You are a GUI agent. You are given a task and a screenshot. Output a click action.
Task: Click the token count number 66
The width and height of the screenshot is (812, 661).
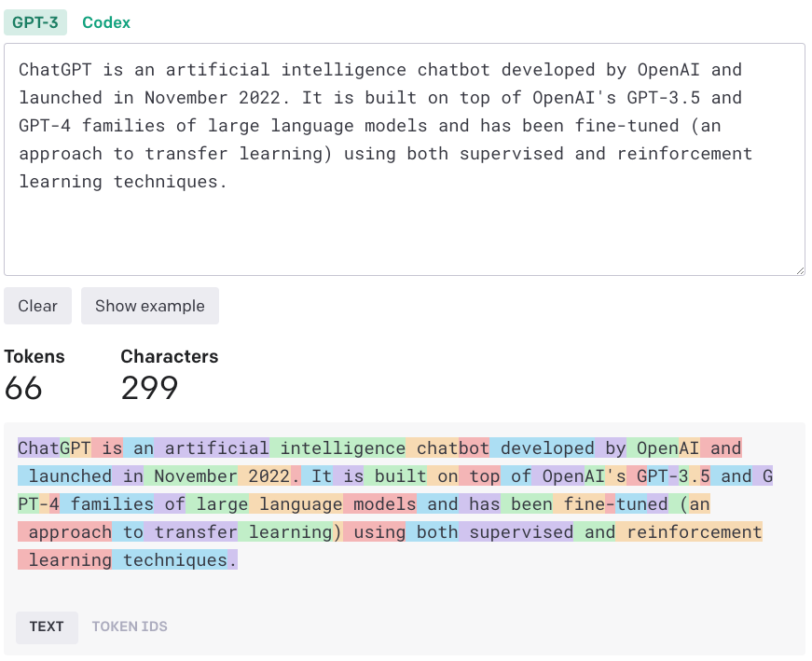23,388
